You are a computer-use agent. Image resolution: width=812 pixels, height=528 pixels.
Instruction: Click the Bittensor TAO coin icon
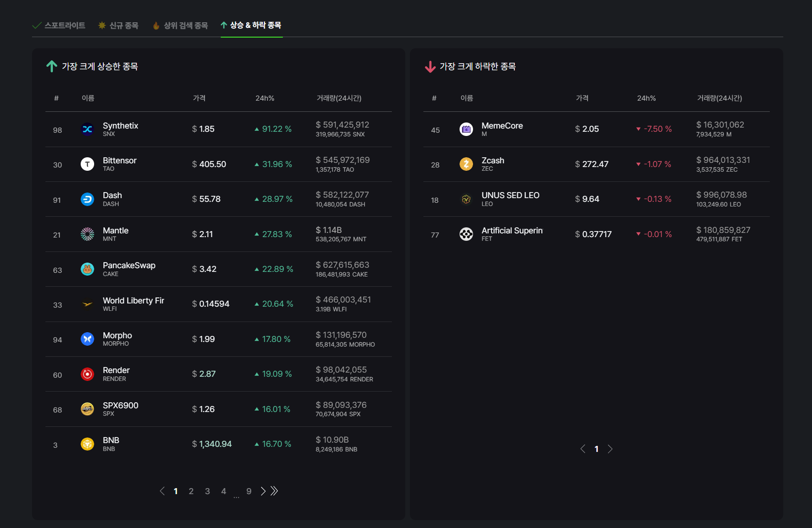[x=87, y=164]
